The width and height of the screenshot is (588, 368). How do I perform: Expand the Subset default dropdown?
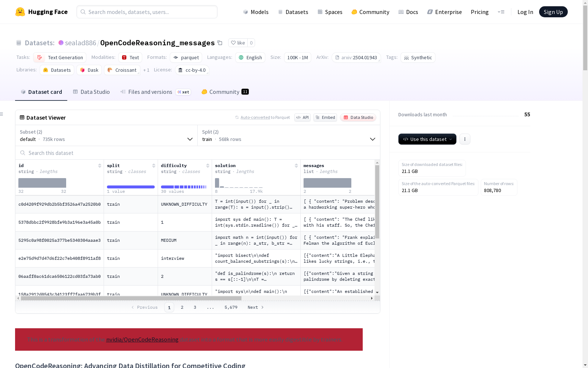(x=106, y=135)
